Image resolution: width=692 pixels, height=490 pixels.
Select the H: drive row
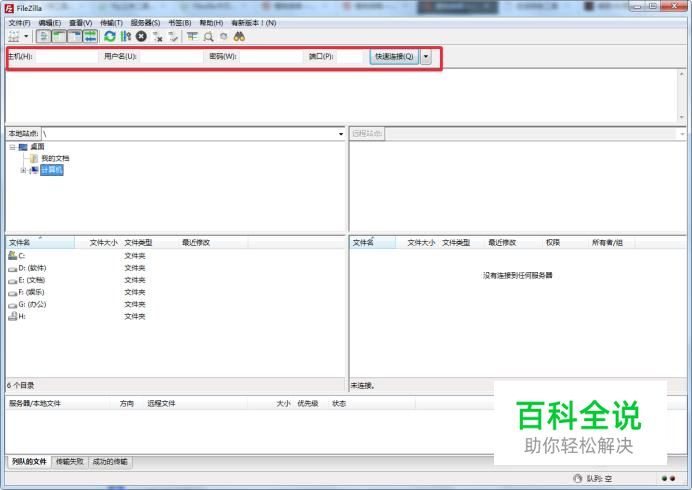(175, 316)
